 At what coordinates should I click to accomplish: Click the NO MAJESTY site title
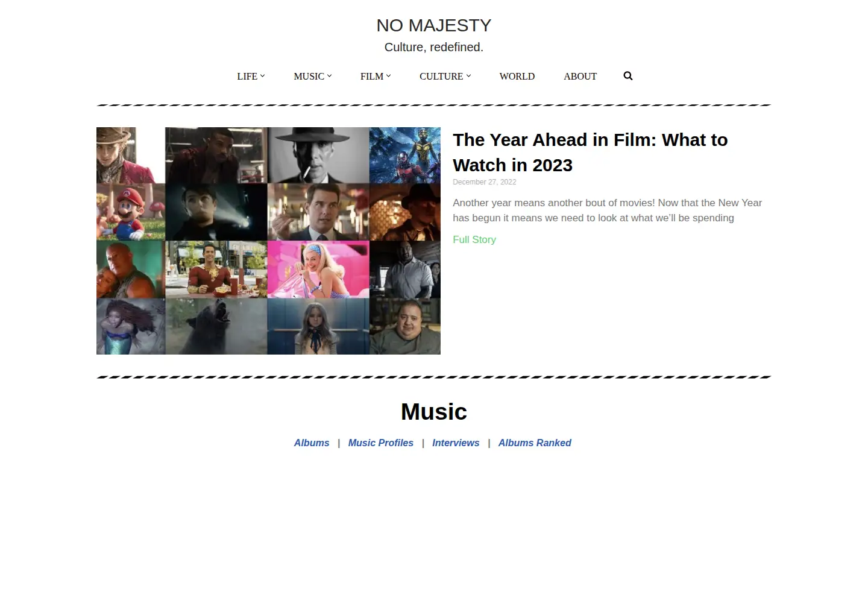tap(434, 25)
